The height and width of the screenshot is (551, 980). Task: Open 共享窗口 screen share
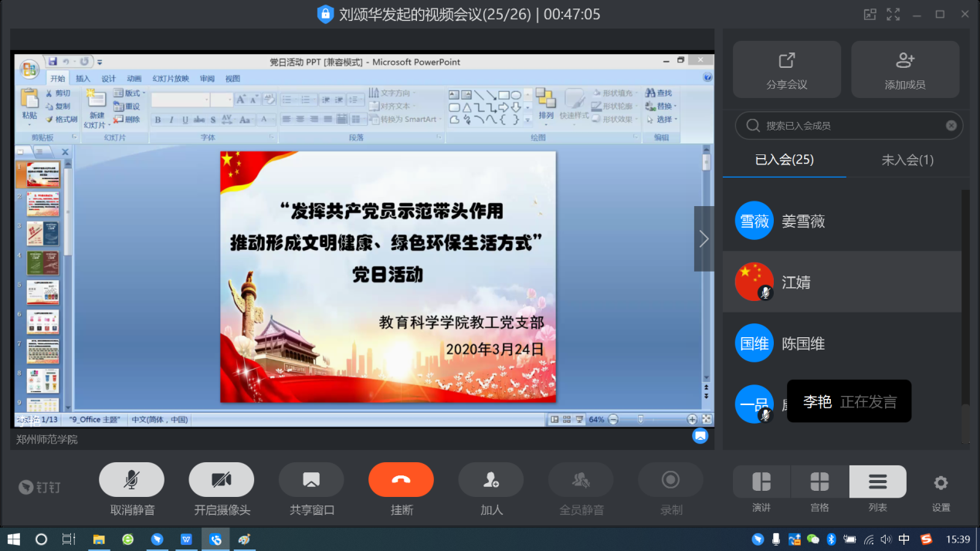(x=311, y=480)
